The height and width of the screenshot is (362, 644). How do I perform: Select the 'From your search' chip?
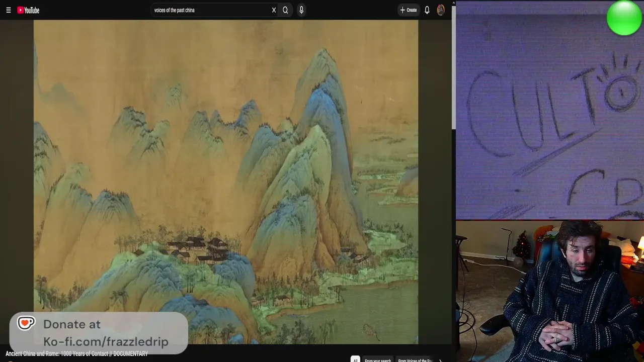(378, 360)
